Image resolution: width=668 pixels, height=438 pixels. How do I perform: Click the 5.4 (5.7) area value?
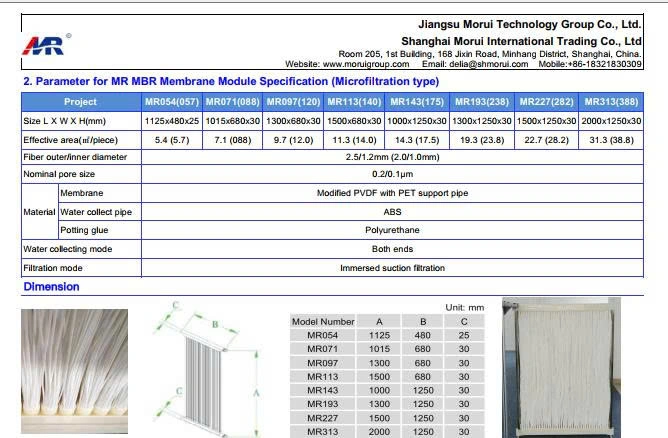point(172,140)
